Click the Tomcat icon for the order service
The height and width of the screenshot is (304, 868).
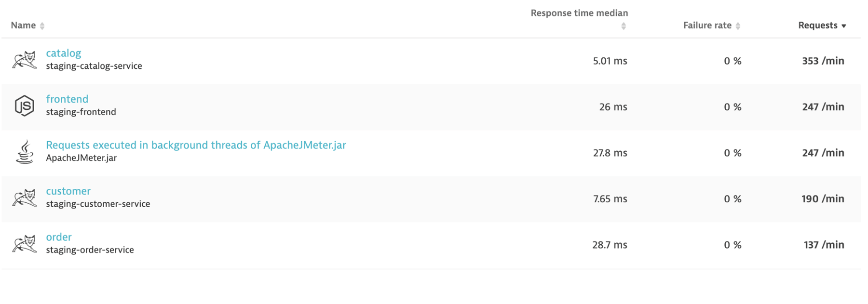pos(25,243)
